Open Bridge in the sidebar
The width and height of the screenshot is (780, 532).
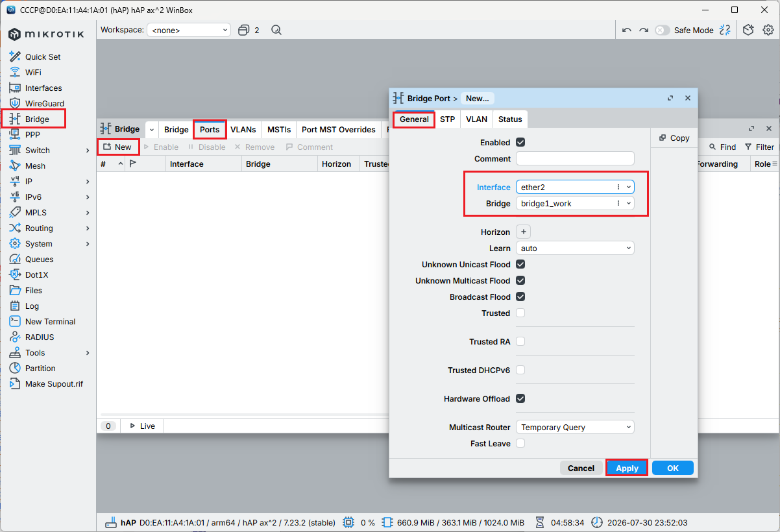click(x=37, y=119)
